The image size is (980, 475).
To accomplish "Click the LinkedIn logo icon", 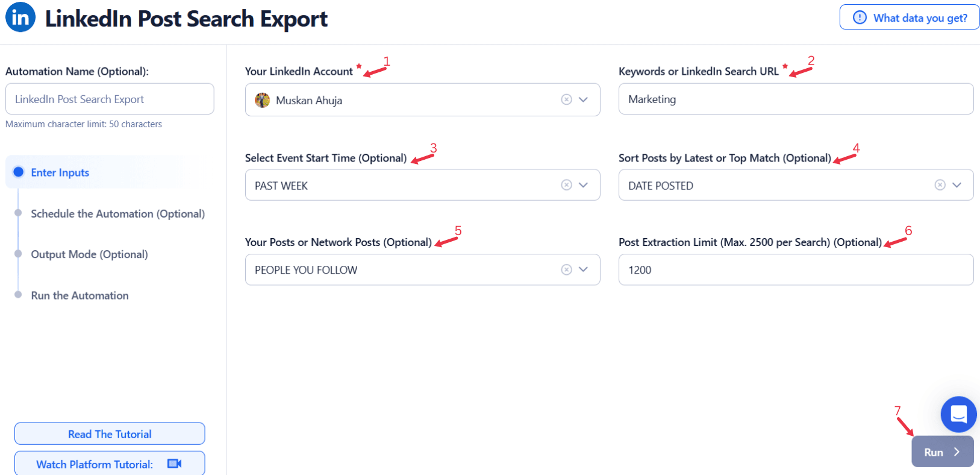I will 20,17.
